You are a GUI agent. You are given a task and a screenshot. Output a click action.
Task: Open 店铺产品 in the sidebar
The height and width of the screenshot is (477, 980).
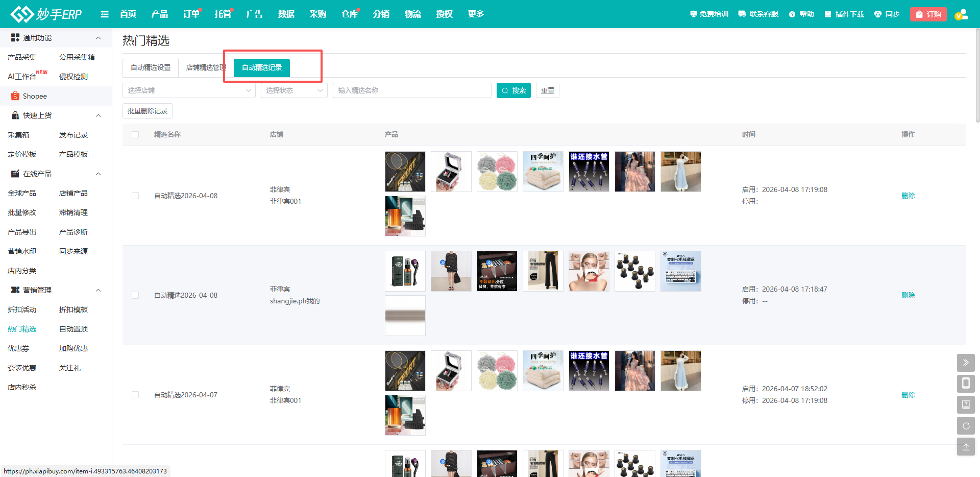pyautogui.click(x=73, y=193)
